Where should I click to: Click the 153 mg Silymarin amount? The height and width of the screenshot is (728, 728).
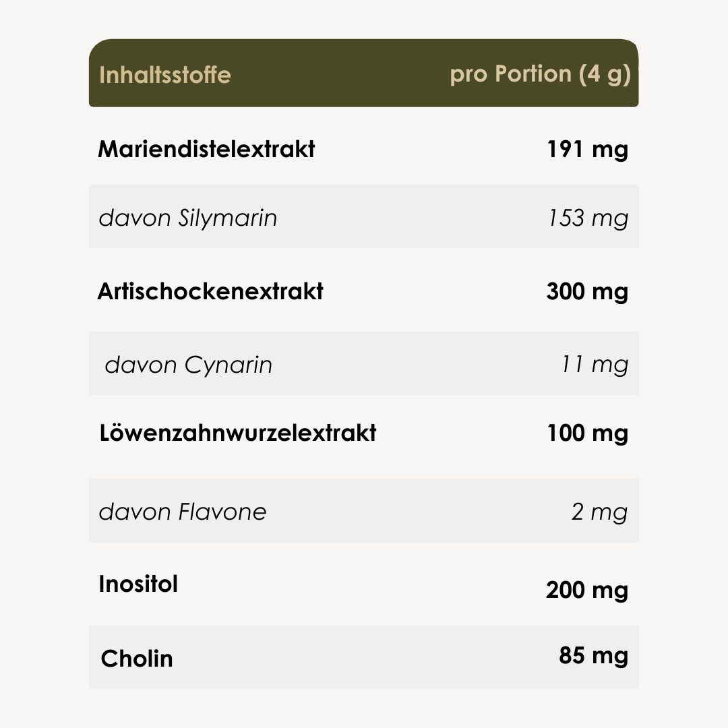tap(587, 218)
